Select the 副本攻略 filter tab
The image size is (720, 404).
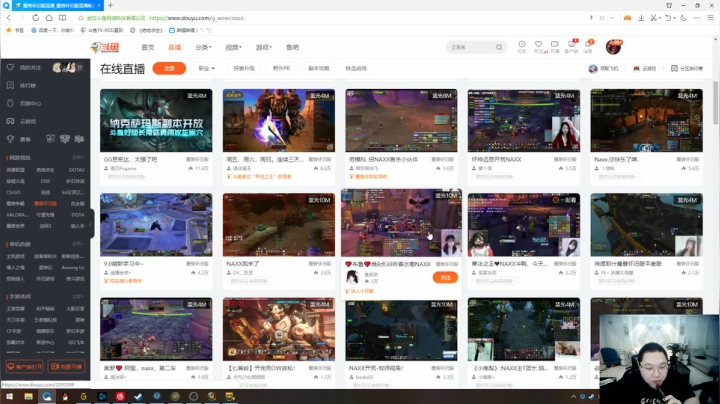coord(319,68)
